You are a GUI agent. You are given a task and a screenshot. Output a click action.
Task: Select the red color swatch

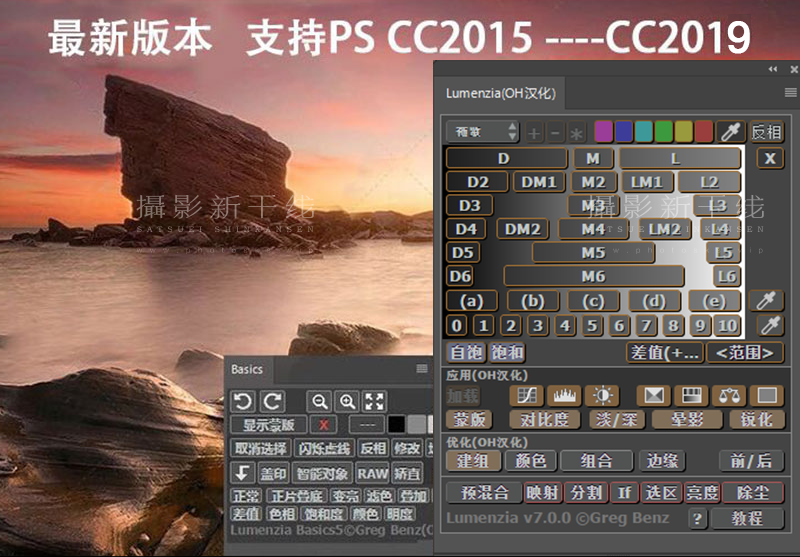704,132
